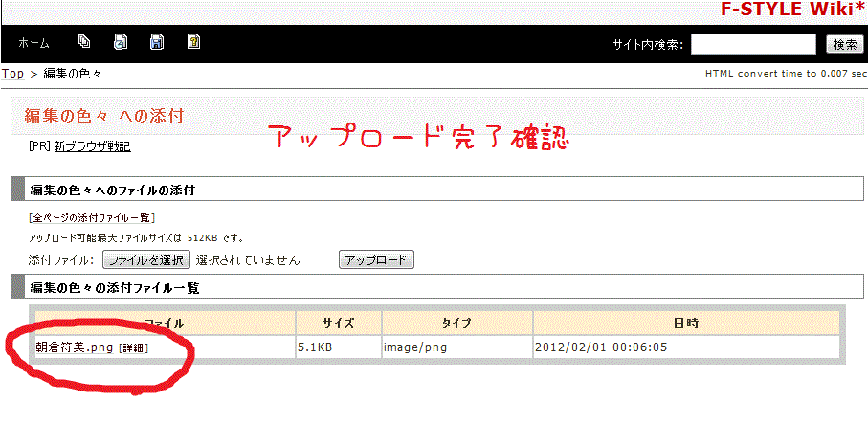Click the 日時 column header

pyautogui.click(x=685, y=324)
